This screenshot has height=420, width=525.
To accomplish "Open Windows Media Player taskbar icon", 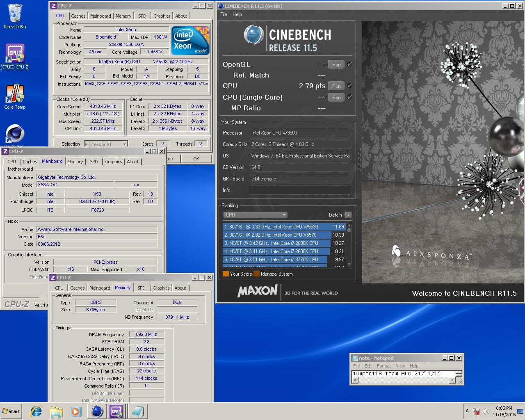I will 76,411.
